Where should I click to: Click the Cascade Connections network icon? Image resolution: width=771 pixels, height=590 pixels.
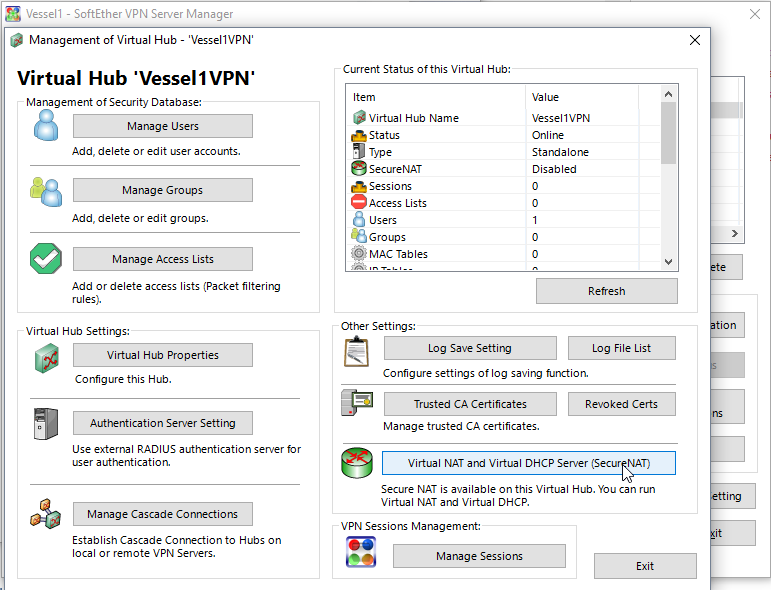pos(46,514)
